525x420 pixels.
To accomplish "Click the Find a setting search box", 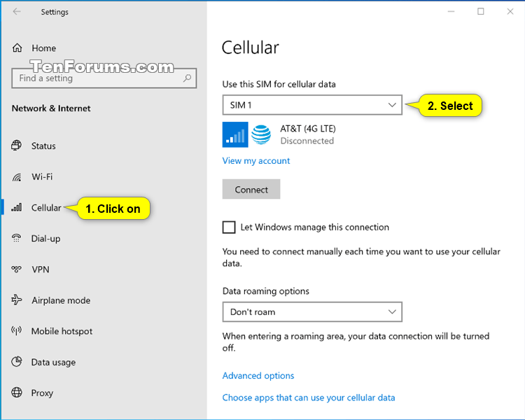I will click(x=104, y=78).
